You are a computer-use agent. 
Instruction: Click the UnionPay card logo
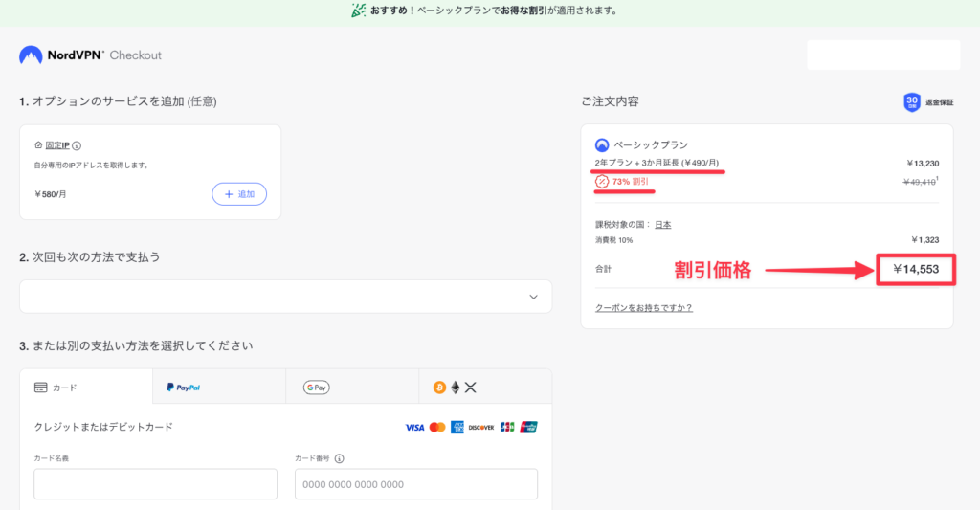point(528,428)
